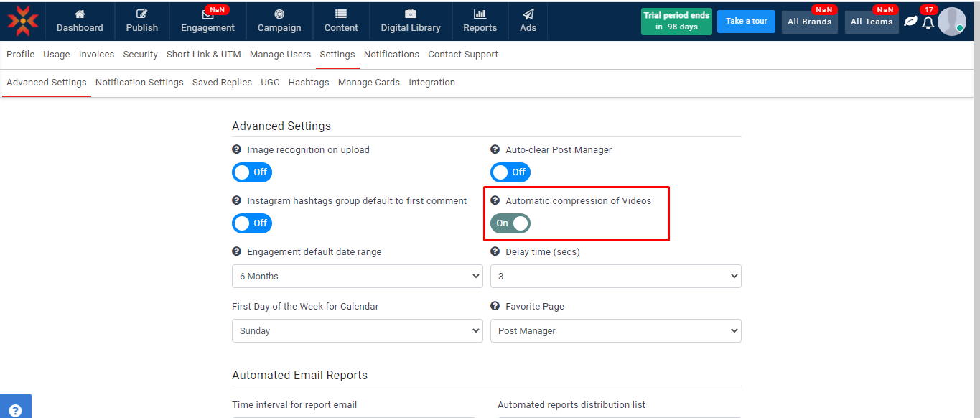Open the help question mark widget

point(15,410)
